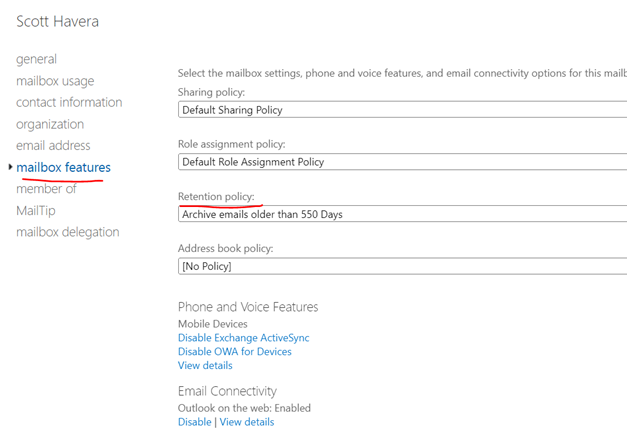Open mailbox delegation settings

[67, 232]
